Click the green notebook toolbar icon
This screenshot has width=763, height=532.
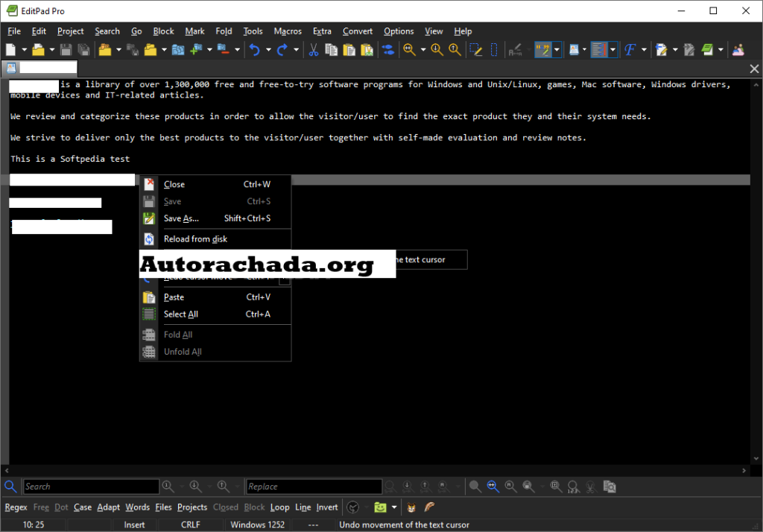(x=707, y=50)
